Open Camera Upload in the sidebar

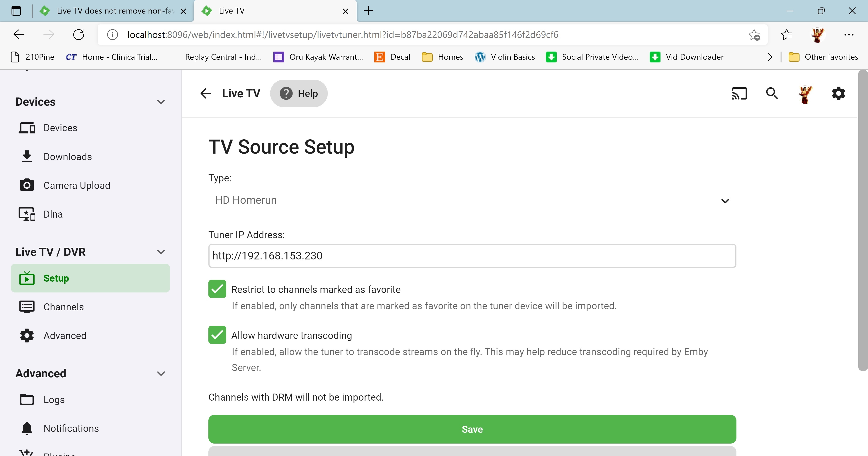click(x=76, y=185)
